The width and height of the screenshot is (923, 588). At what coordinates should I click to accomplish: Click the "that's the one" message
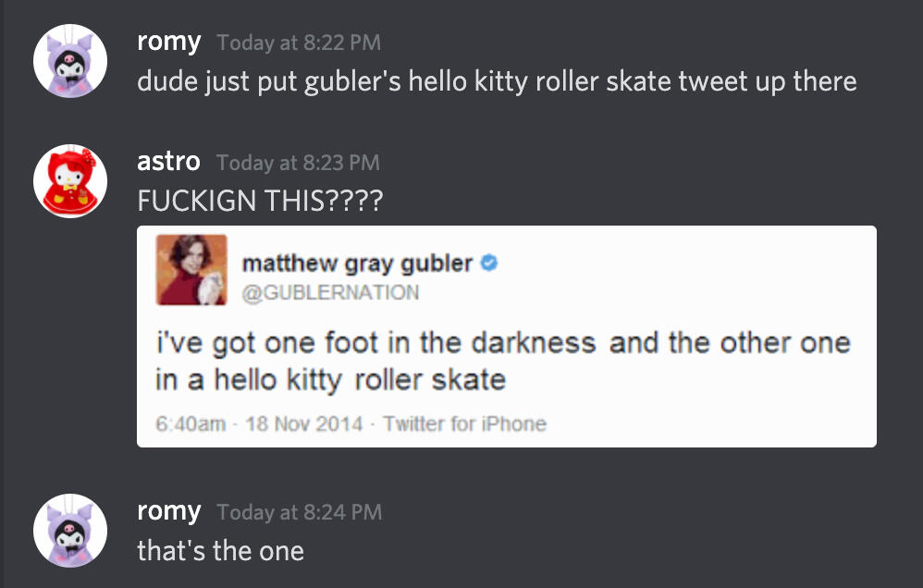220,551
